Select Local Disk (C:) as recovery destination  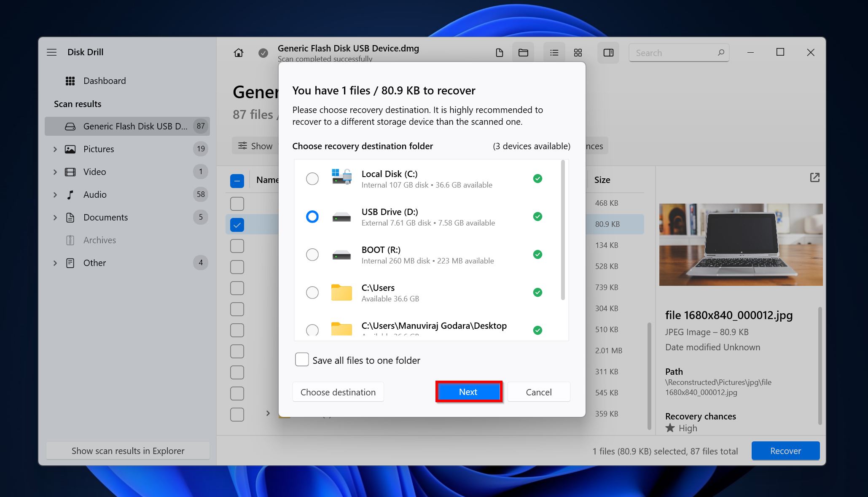(312, 179)
